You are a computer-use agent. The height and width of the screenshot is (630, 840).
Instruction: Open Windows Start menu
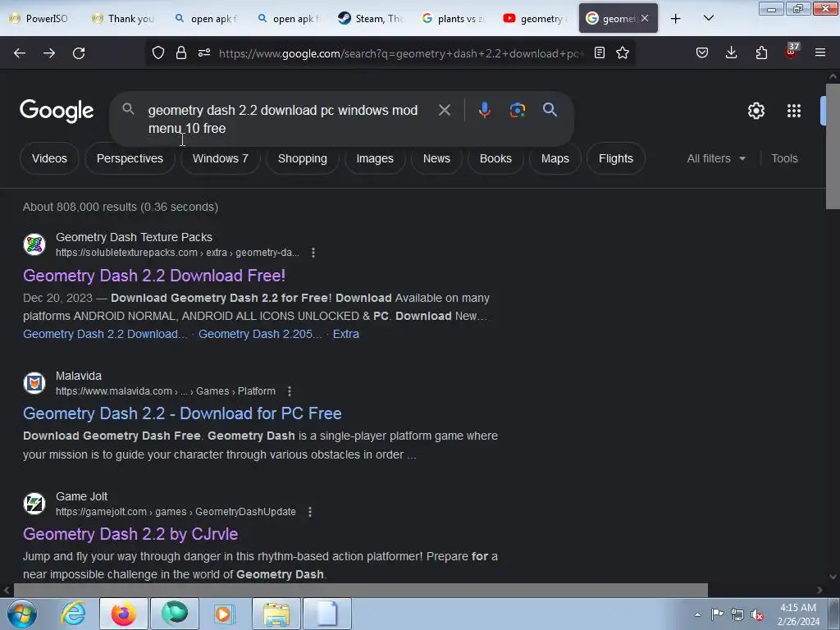(x=21, y=614)
